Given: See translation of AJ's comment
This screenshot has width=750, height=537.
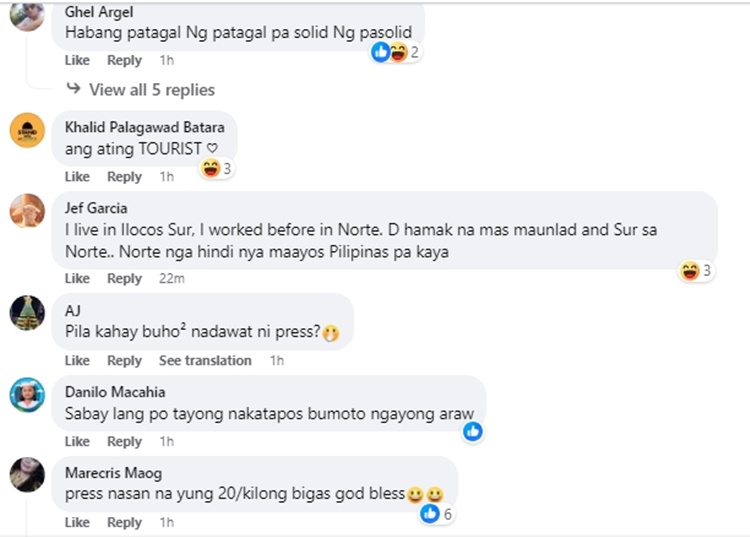Looking at the screenshot, I should (x=205, y=361).
